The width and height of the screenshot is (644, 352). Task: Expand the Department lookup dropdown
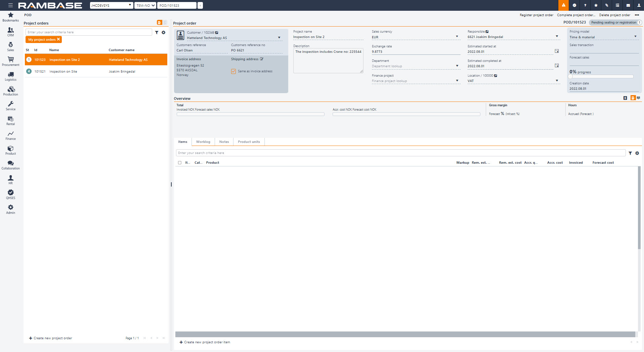point(457,66)
